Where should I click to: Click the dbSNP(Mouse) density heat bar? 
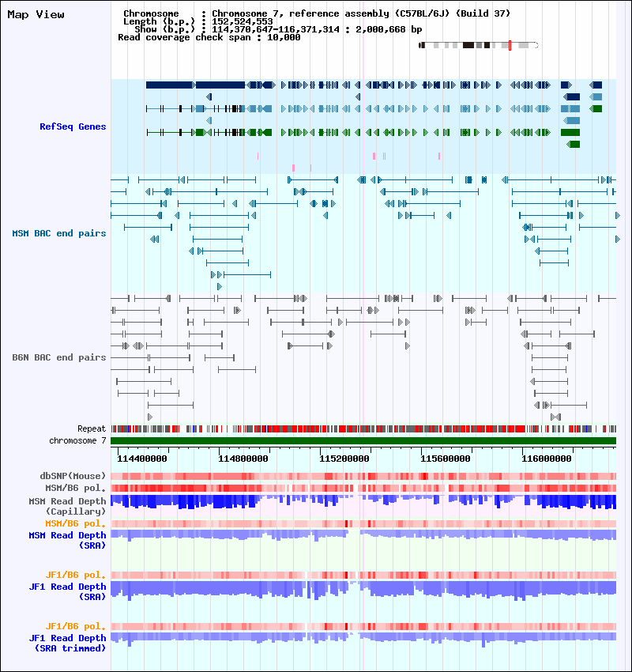pos(363,476)
